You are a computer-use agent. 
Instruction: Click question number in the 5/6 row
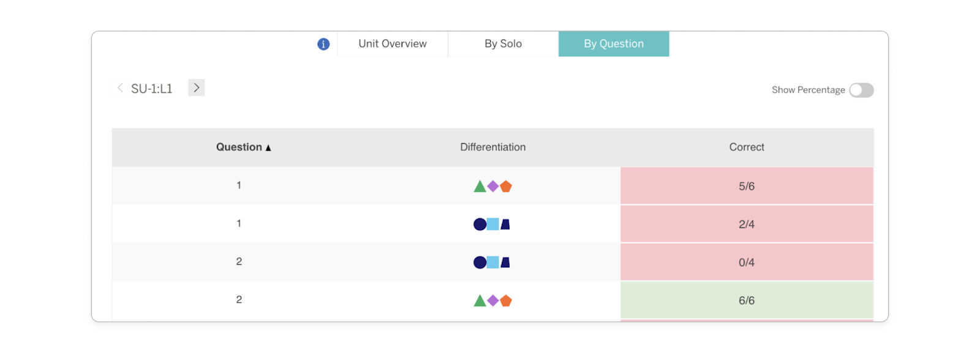click(x=239, y=185)
